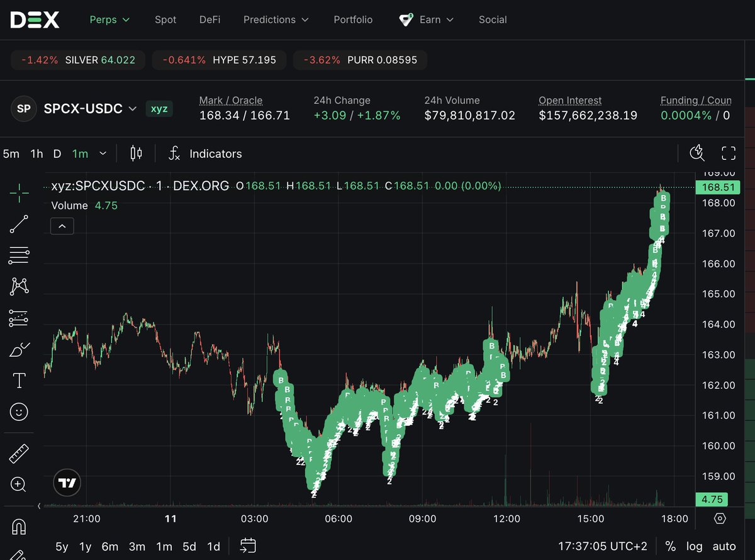755x560 pixels.
Task: Click the Open Interest label
Action: 570,100
